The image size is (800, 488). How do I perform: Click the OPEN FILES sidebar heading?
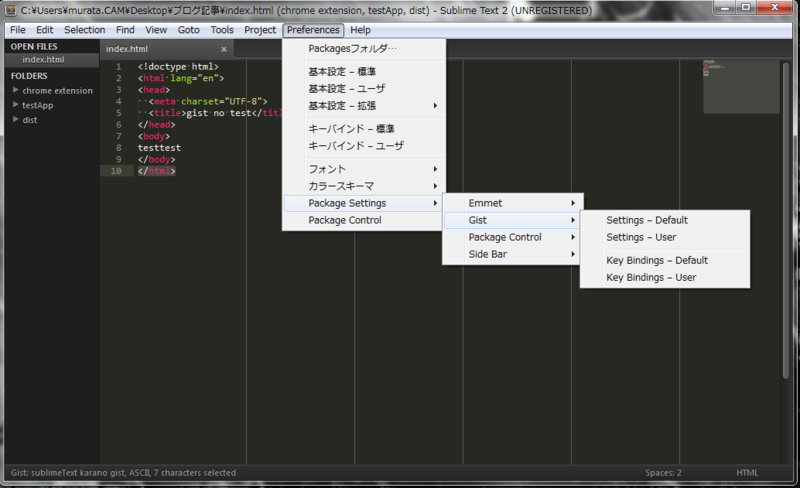(x=34, y=46)
